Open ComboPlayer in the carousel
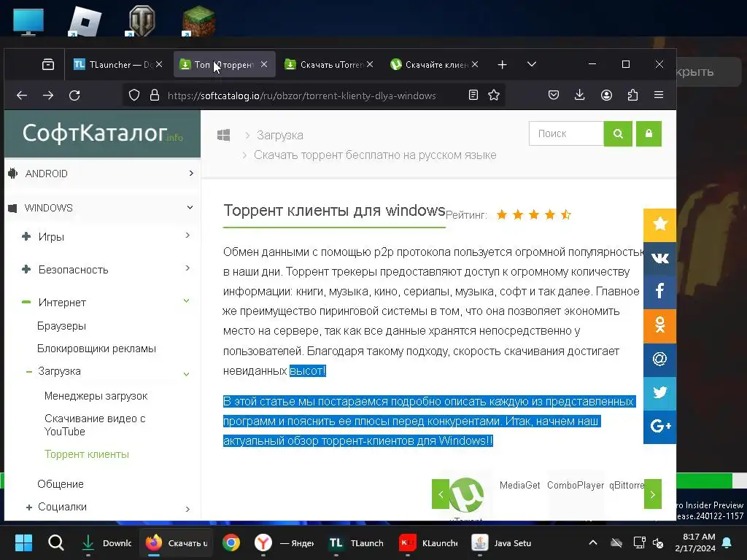This screenshot has height=560, width=747. 576,485
